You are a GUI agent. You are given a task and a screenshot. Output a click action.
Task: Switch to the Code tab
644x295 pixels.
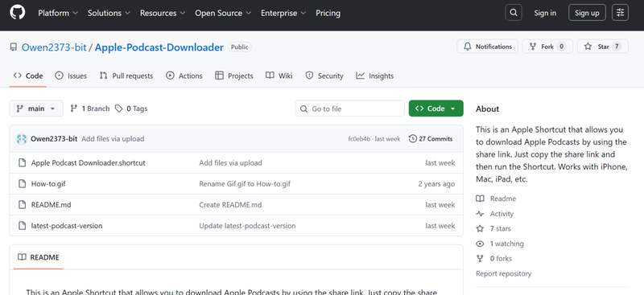28,76
